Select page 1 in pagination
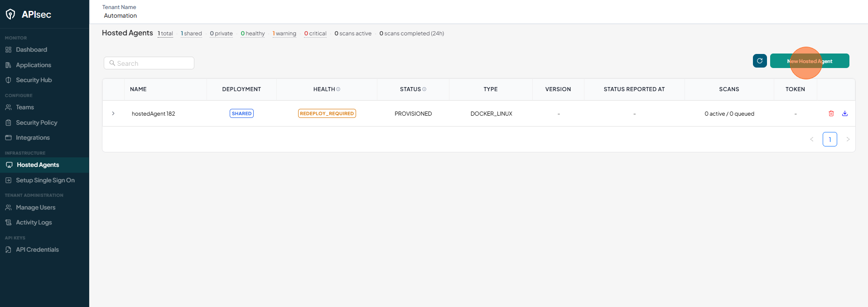The width and height of the screenshot is (868, 307). (830, 139)
